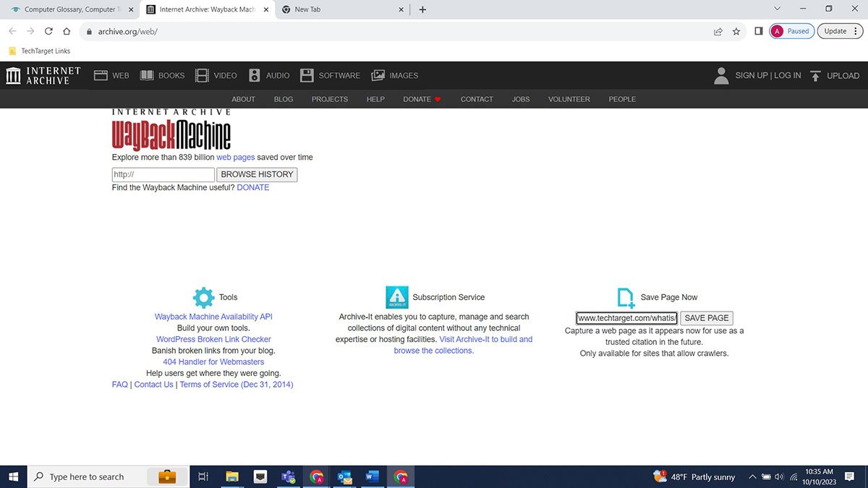Bookmark this page with star icon
Image resolution: width=868 pixels, height=488 pixels.
736,31
